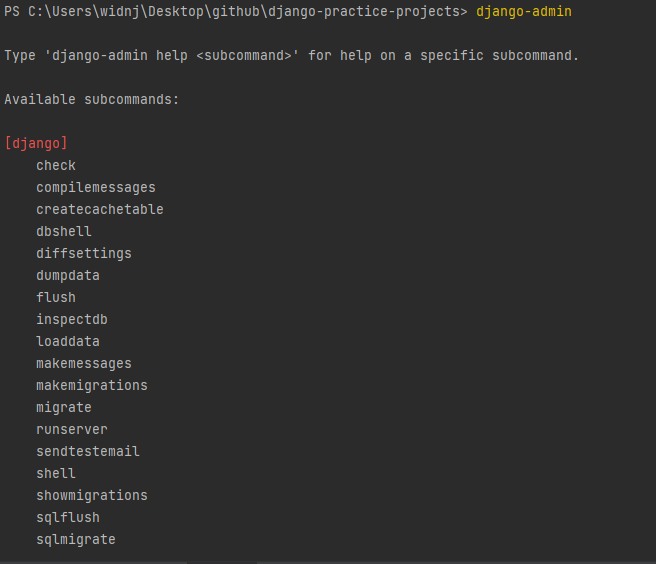
Task: Click the 'sendtestemail' subcommand
Action: point(88,451)
